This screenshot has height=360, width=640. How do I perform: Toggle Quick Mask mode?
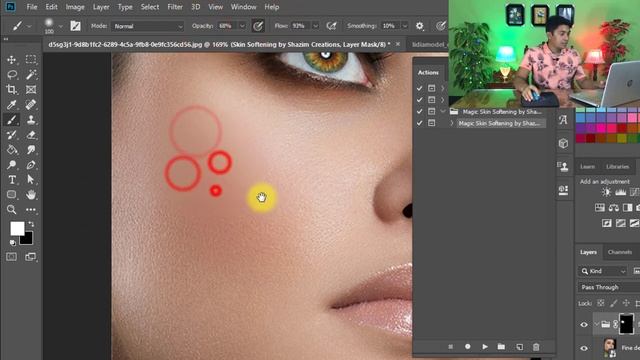point(11,257)
